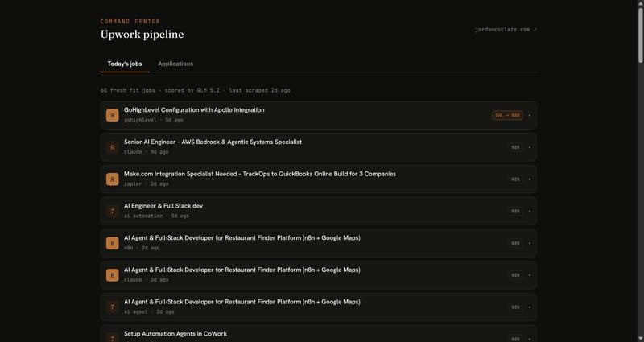Select the Today's jobs tab
This screenshot has height=342, width=644.
point(125,64)
